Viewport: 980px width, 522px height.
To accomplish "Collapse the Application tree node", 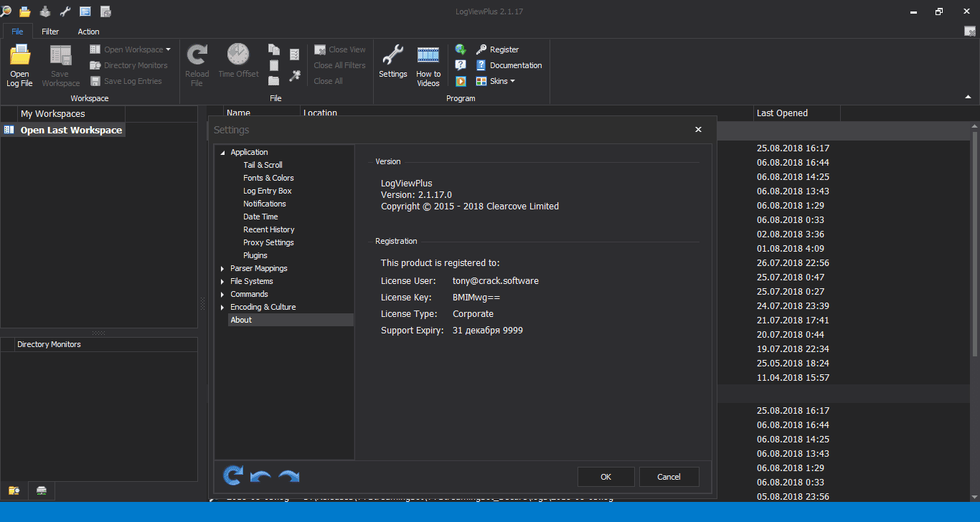I will (222, 153).
